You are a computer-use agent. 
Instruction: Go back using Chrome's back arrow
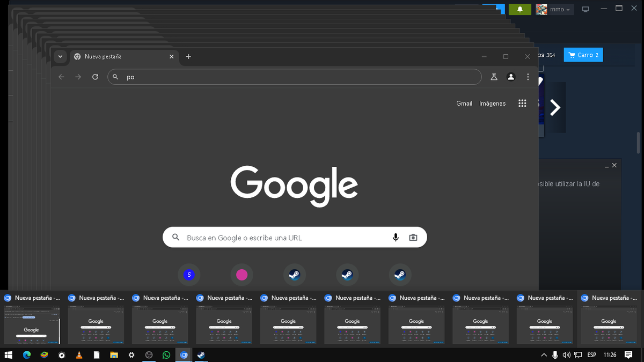pyautogui.click(x=61, y=77)
